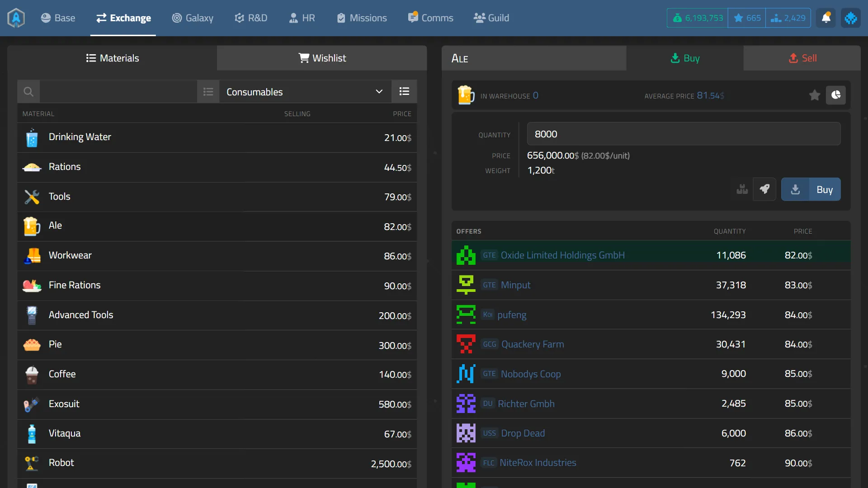Click the Quackery Farm red avatar
The height and width of the screenshot is (488, 868).
point(466,344)
